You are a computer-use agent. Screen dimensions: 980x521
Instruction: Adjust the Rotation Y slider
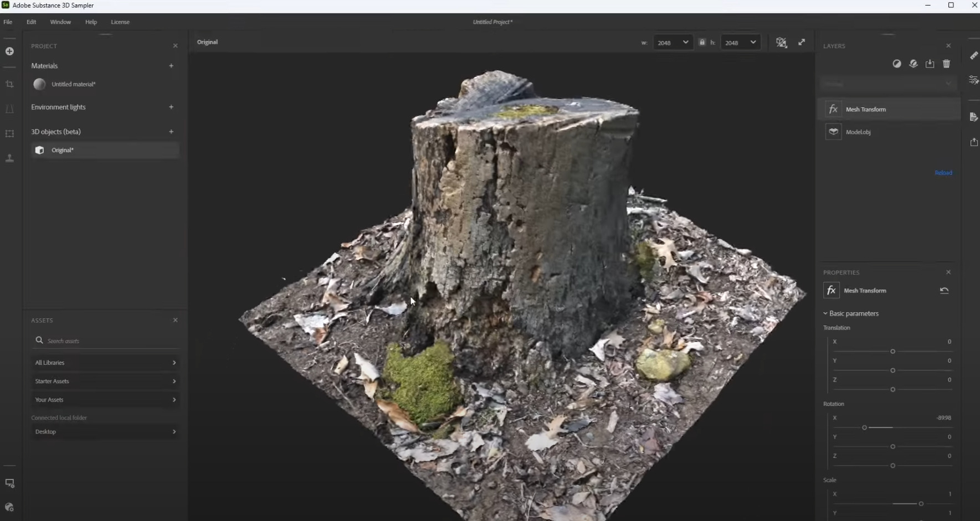point(892,447)
